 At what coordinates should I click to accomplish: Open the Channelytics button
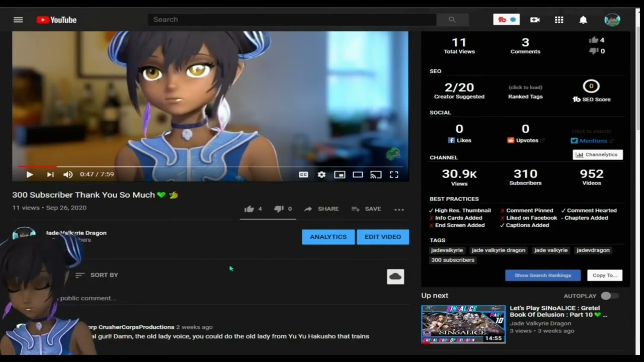(x=598, y=155)
